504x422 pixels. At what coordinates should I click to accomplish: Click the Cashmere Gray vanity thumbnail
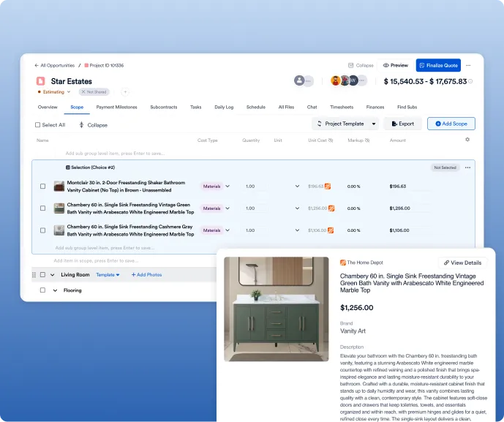click(59, 230)
